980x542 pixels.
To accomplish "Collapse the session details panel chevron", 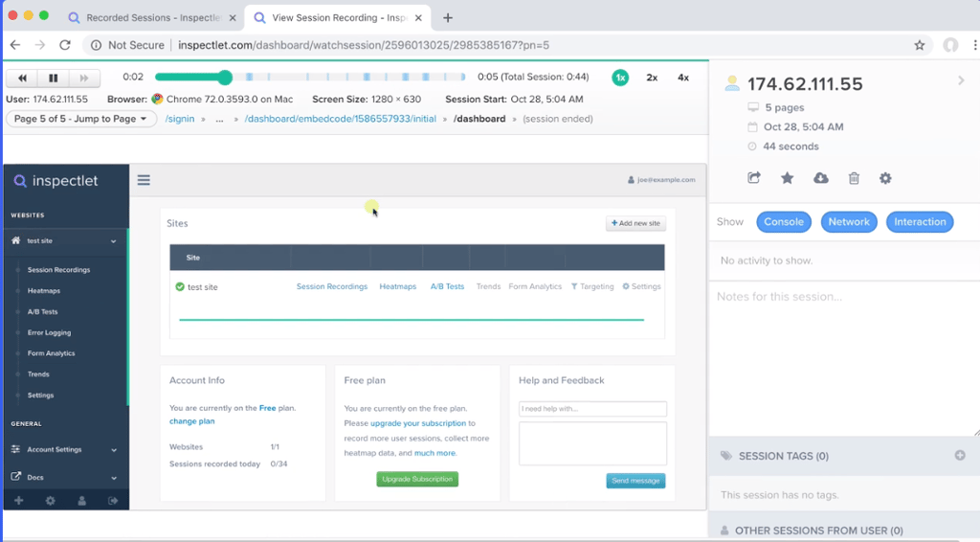I will click(961, 81).
